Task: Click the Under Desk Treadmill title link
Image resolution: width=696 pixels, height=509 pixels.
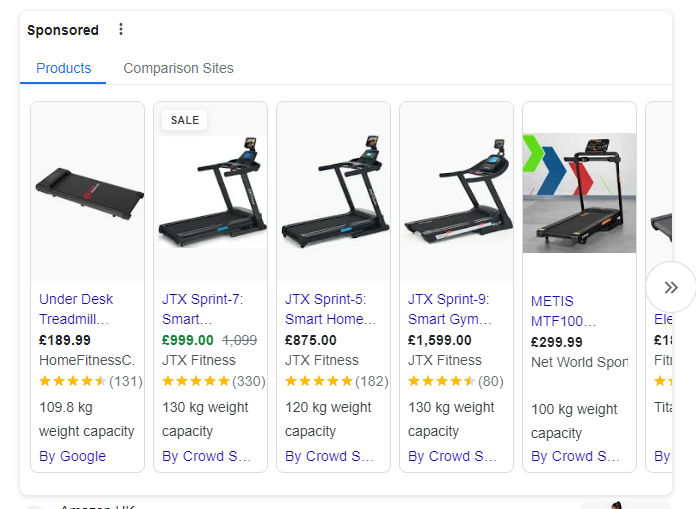Action: [76, 309]
